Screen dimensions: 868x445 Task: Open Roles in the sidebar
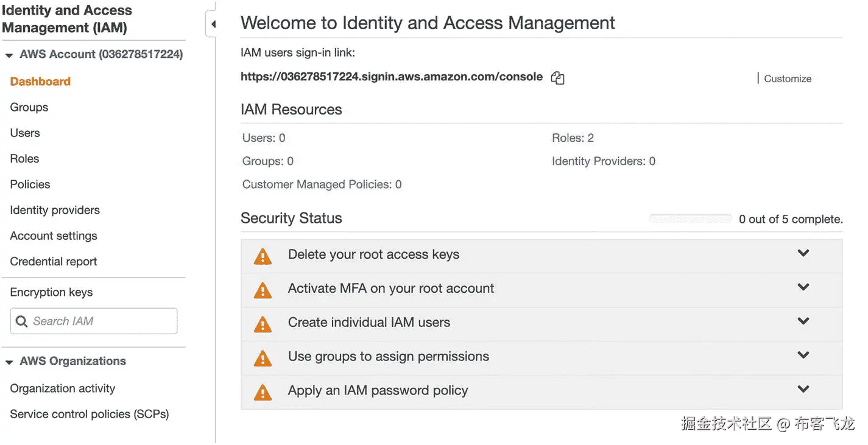(24, 158)
